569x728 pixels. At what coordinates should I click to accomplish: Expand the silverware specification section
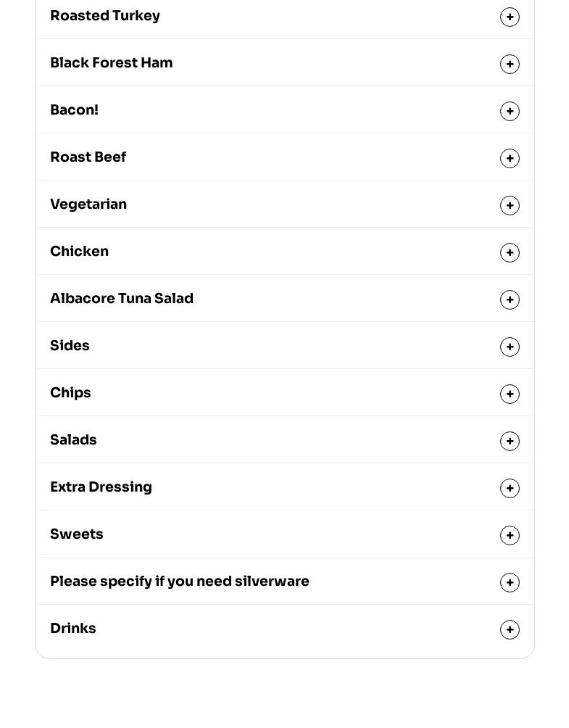pyautogui.click(x=284, y=582)
